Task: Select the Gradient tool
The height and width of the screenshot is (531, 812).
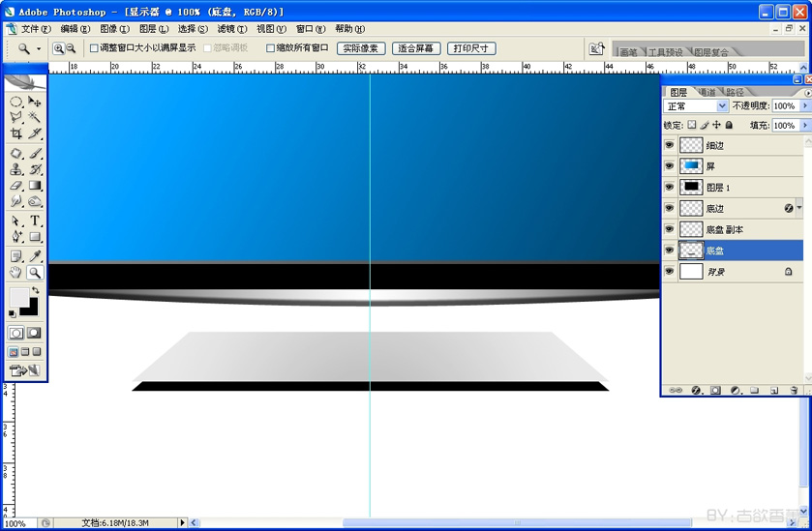Action: pos(35,186)
